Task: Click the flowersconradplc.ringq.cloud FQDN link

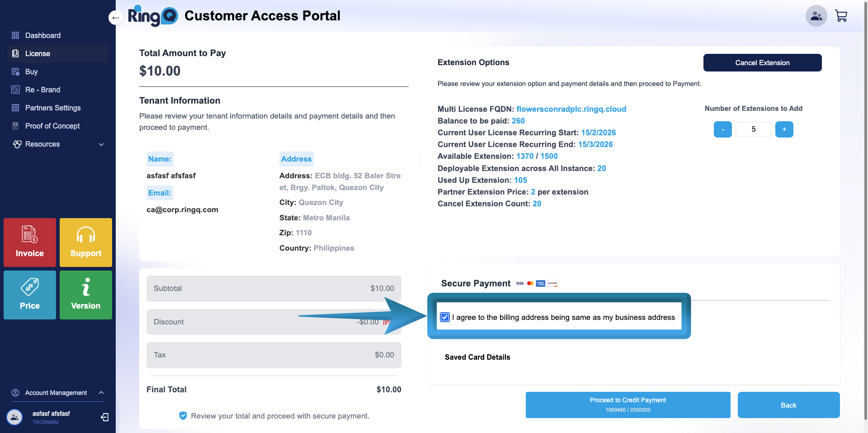Action: coord(571,109)
